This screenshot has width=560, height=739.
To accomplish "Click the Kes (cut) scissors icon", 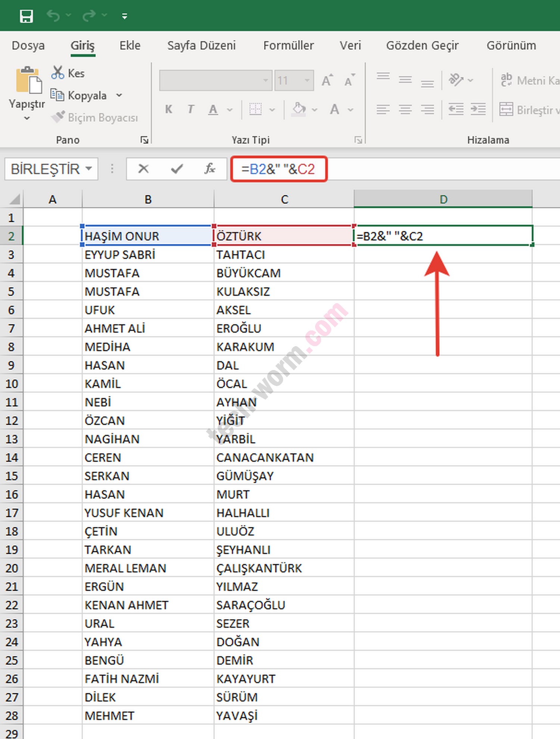I will click(57, 73).
